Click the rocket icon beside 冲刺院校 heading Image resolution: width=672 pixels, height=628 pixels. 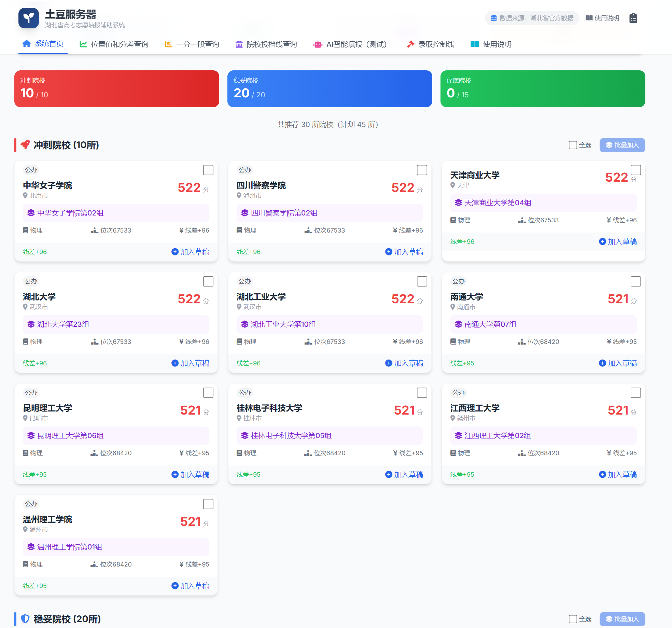[x=25, y=145]
